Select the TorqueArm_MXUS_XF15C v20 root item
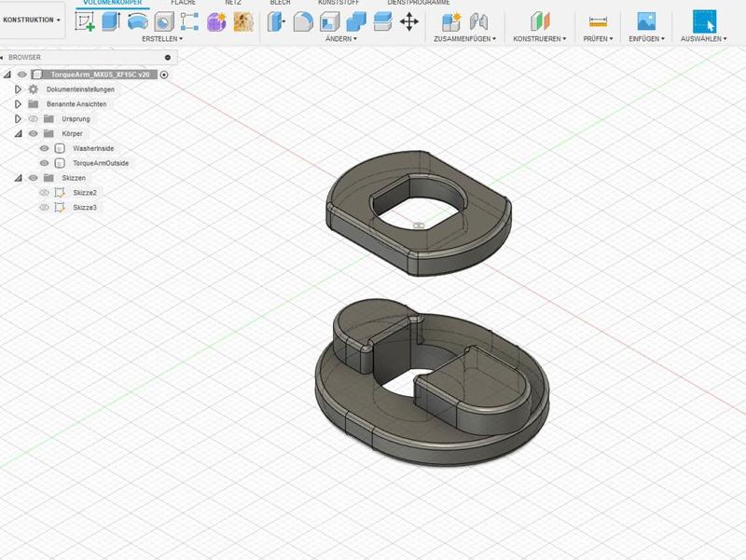The width and height of the screenshot is (746, 560). pos(100,75)
